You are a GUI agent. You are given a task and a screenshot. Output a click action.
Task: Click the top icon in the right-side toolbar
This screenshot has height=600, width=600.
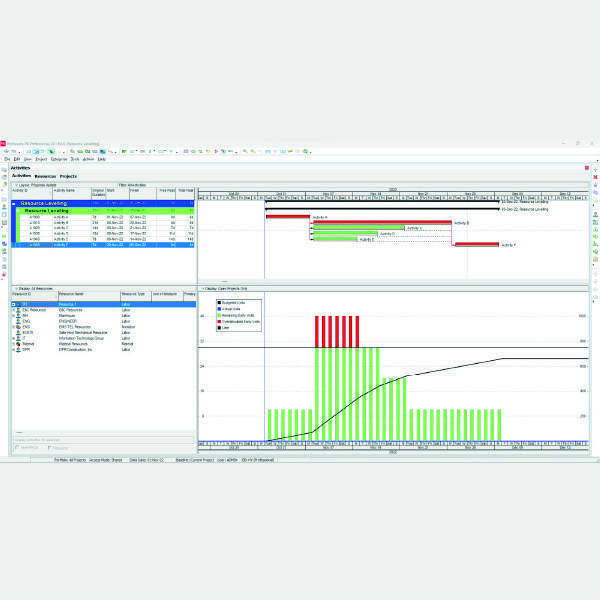(x=594, y=169)
